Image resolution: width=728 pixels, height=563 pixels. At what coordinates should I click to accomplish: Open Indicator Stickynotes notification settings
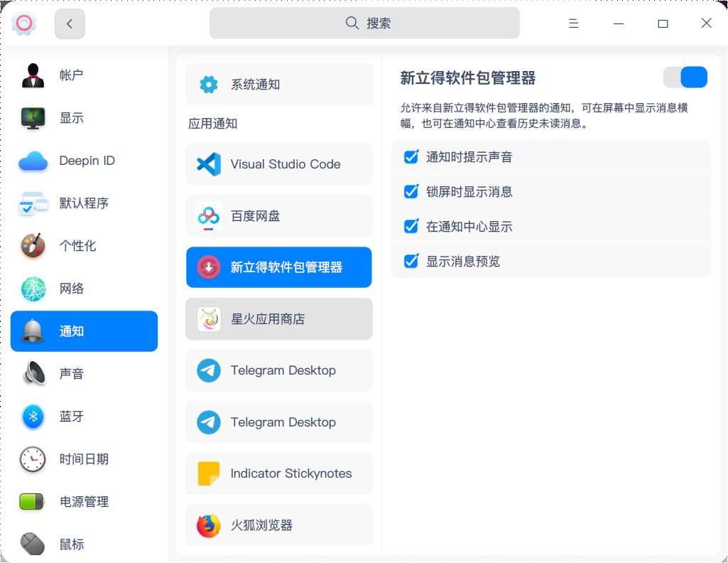(x=279, y=473)
